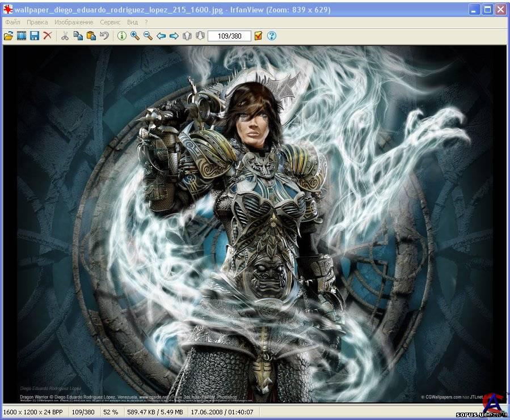
Task: Open help with the blue question mark icon
Action: pyautogui.click(x=272, y=36)
